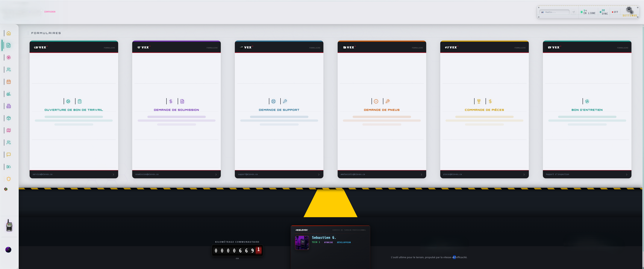Click the fan icon on Bon d'entretien card
The width and height of the screenshot is (644, 269).
(x=587, y=101)
